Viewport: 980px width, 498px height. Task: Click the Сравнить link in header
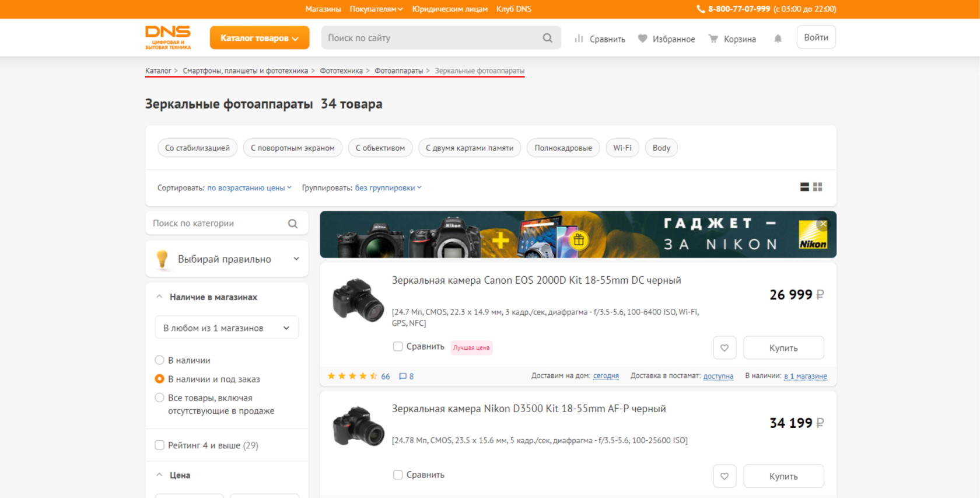(x=607, y=39)
